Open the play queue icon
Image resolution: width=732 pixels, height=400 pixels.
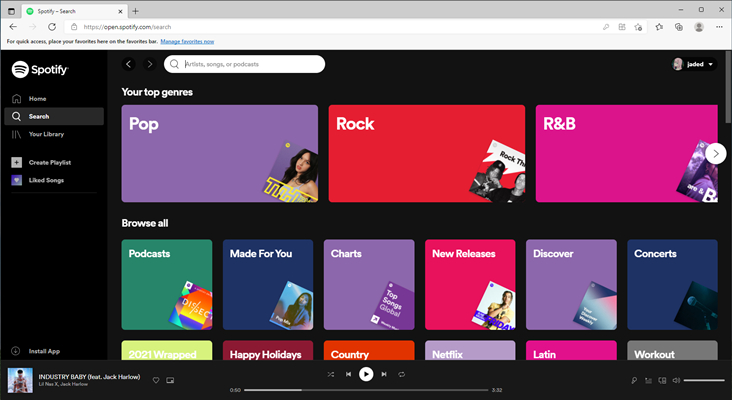click(x=648, y=380)
